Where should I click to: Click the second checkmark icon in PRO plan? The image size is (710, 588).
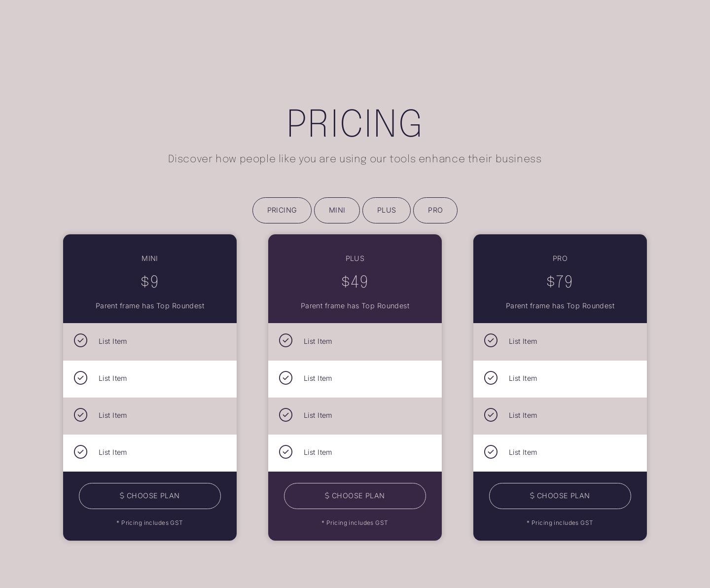pos(491,378)
